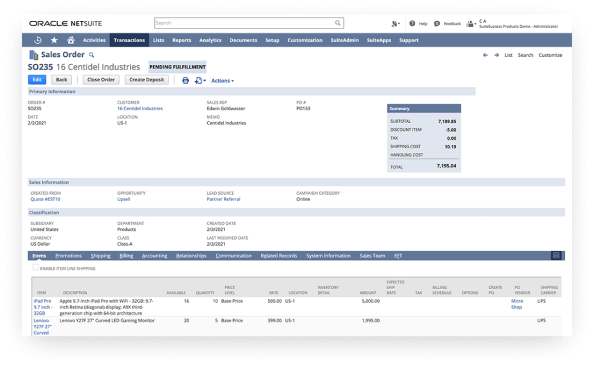Open the Recent Records clock icon
Image resolution: width=594 pixels, height=367 pixels.
coord(38,40)
